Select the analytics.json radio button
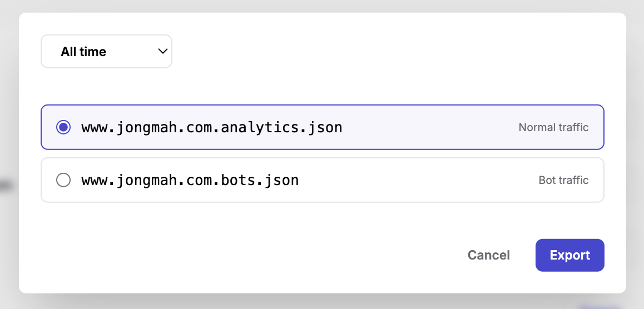The image size is (644, 309). [x=64, y=127]
